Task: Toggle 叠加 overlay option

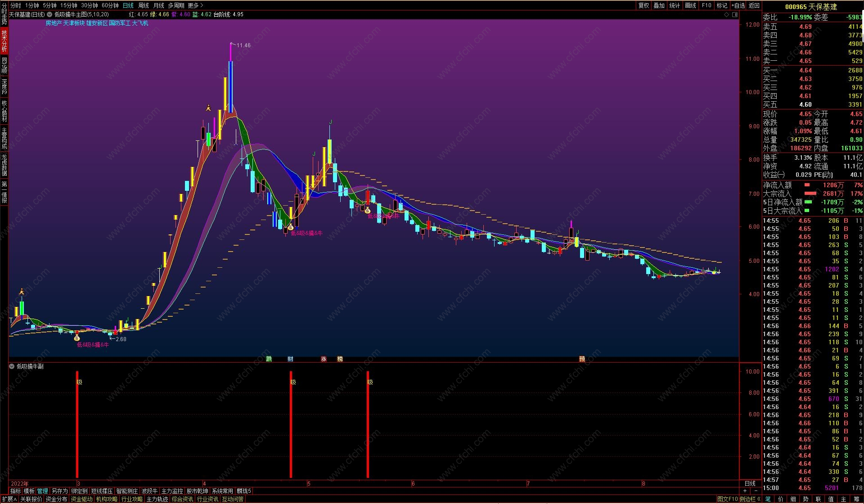Action: 659,5
